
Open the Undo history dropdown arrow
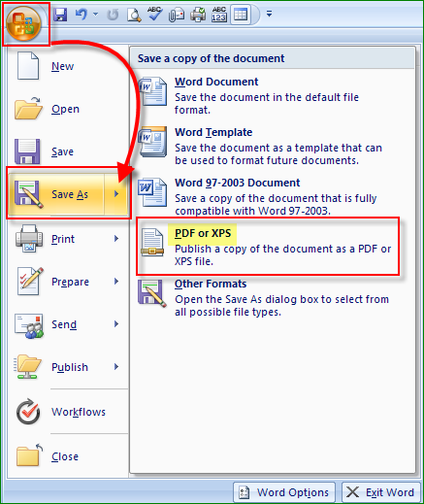point(95,15)
